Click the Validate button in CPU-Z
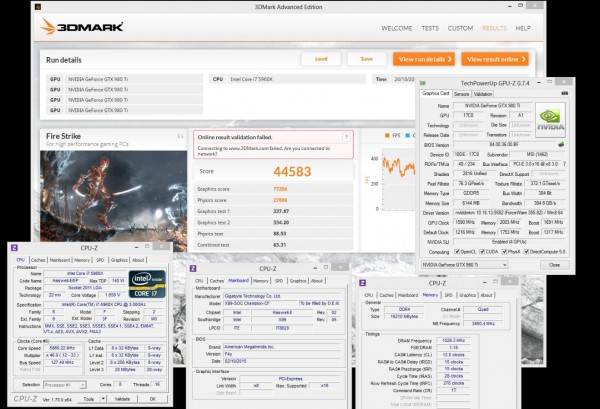Screen dimensions: 600x409 (122, 399)
